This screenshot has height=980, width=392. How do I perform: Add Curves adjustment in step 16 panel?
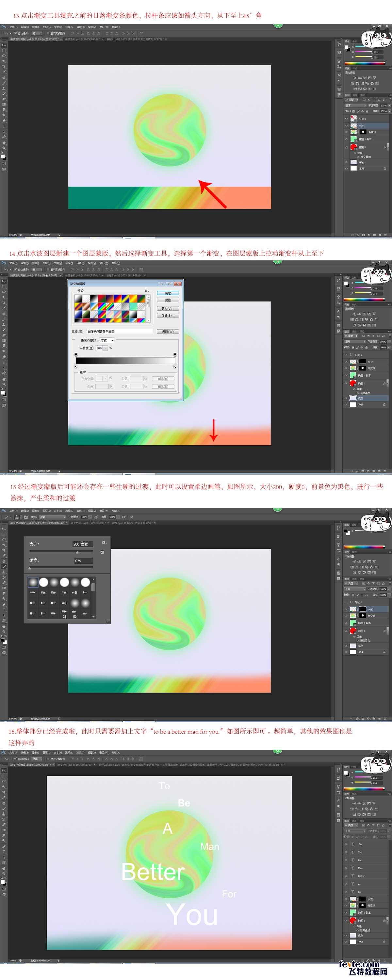364,803
